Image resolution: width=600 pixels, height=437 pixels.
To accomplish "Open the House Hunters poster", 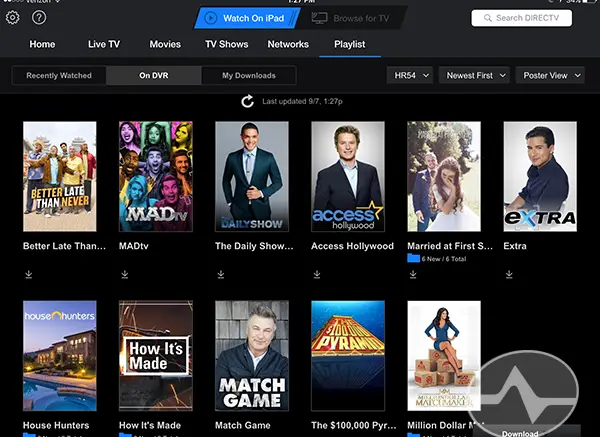I will [x=60, y=355].
